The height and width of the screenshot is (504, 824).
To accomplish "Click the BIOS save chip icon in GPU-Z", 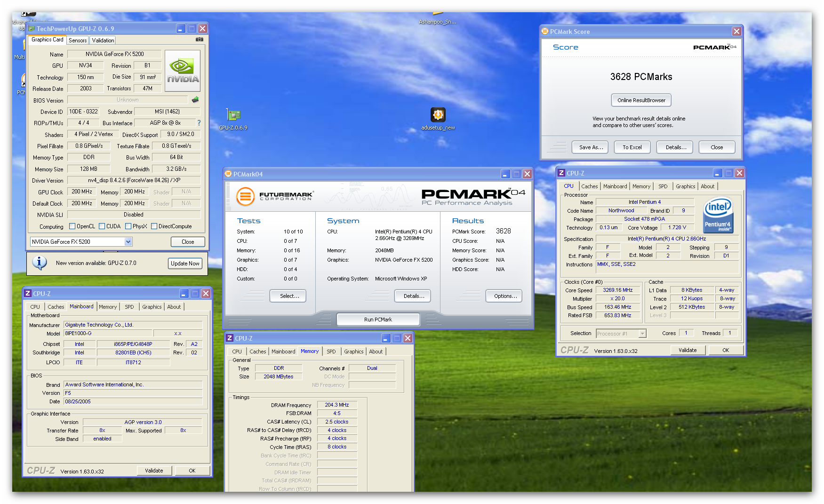I will click(195, 100).
